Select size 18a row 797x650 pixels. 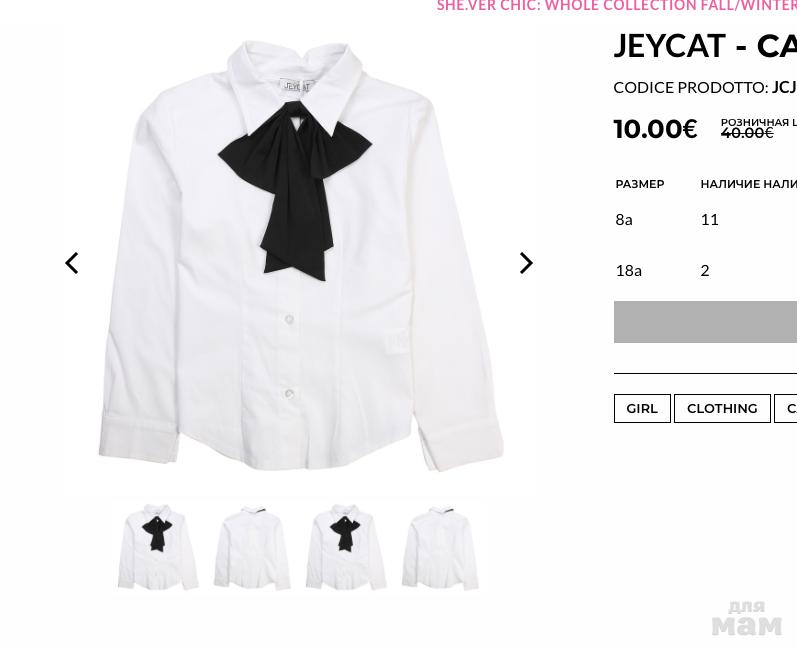(706, 270)
